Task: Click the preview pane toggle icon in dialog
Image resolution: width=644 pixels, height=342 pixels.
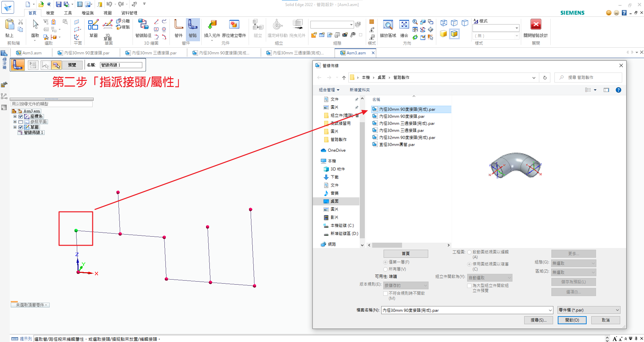Action: 606,90
